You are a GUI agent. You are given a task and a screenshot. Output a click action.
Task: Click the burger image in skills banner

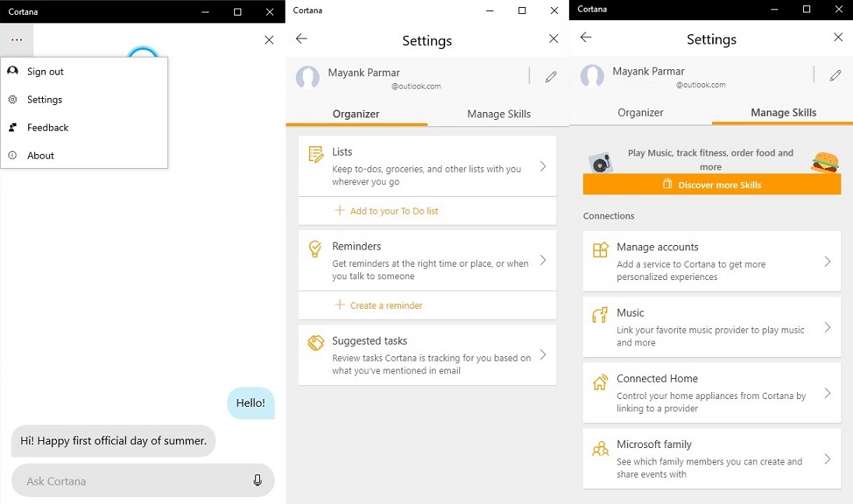tap(825, 163)
